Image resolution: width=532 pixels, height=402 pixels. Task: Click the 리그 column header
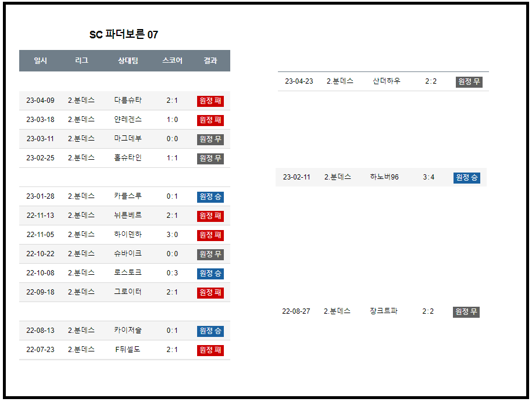pos(81,60)
